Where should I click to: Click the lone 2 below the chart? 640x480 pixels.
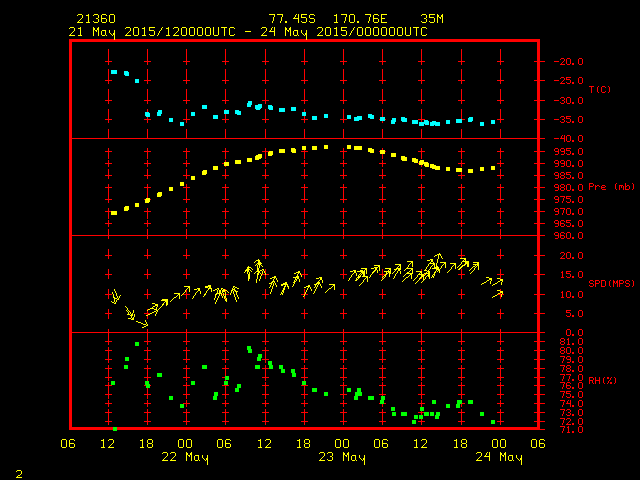pos(19,474)
